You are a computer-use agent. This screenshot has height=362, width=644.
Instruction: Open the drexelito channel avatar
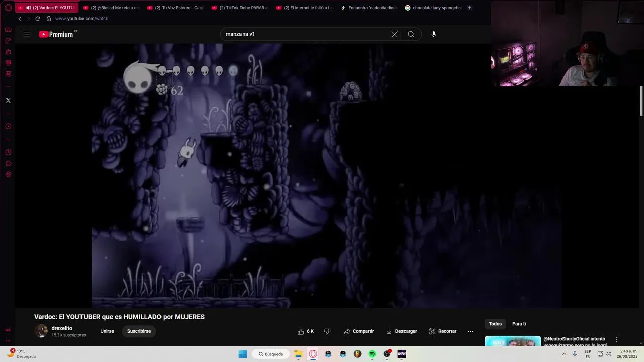pos(41,331)
